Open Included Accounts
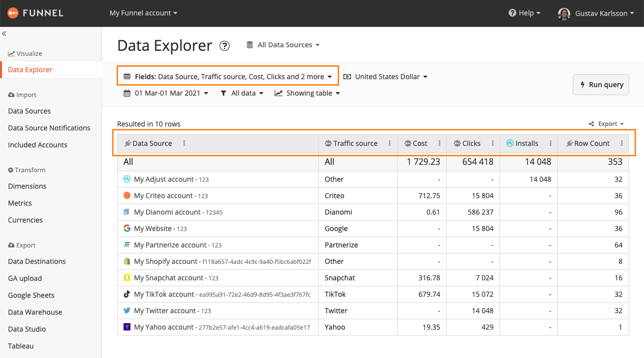Screen dimensions: 644x358 (38, 145)
